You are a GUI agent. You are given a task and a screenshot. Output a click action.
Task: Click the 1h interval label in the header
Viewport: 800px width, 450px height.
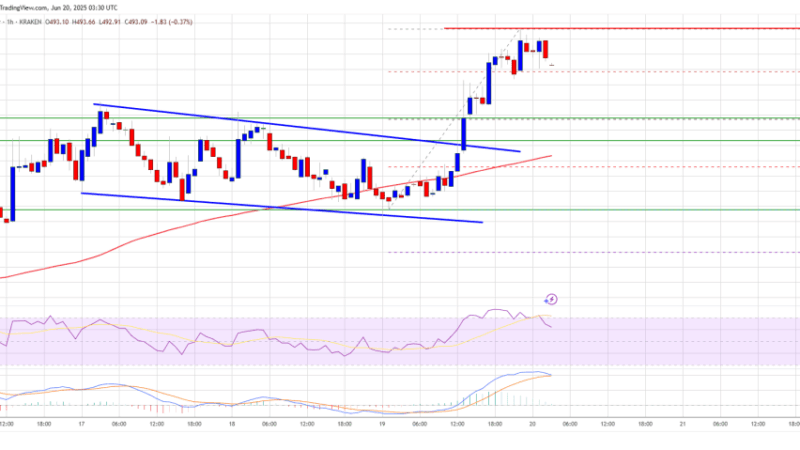pos(10,22)
